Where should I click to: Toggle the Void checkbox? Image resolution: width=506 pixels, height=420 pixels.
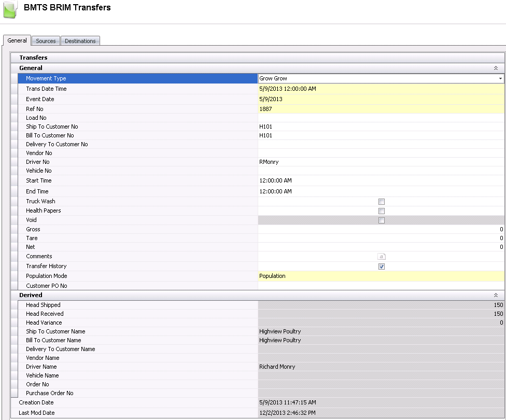coord(381,220)
